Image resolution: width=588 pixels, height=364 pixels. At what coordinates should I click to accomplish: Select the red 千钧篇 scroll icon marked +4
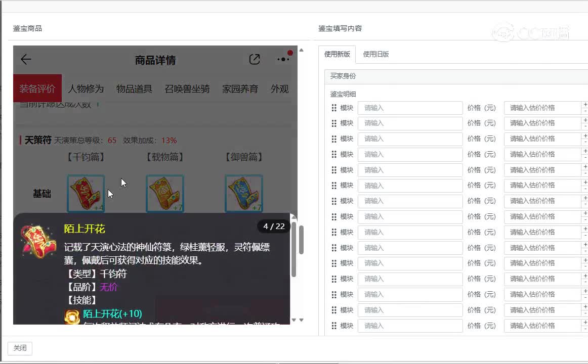tap(86, 193)
